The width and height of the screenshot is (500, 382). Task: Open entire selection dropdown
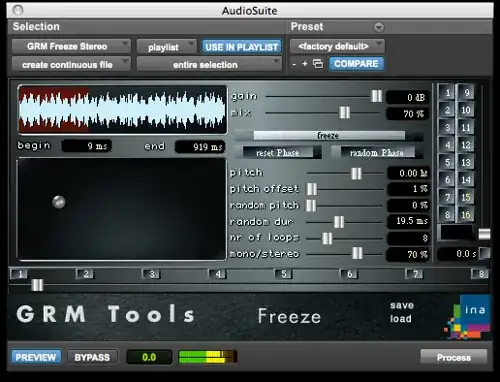(x=209, y=64)
